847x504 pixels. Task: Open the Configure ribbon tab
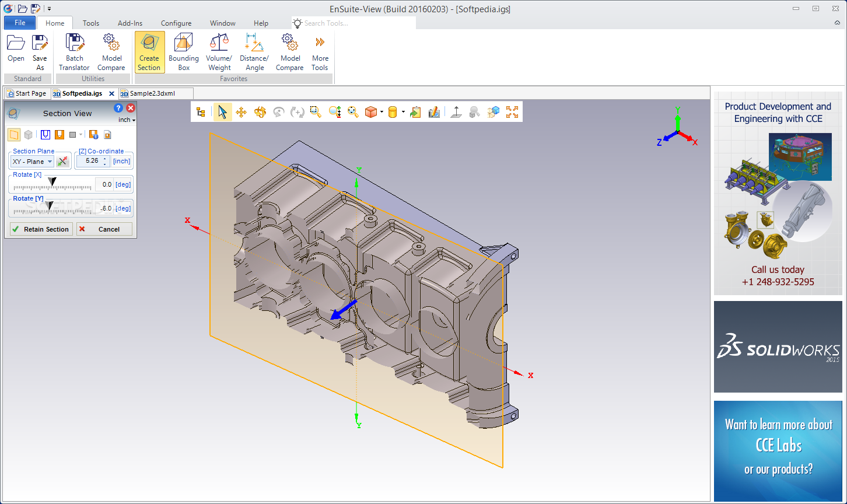[176, 23]
